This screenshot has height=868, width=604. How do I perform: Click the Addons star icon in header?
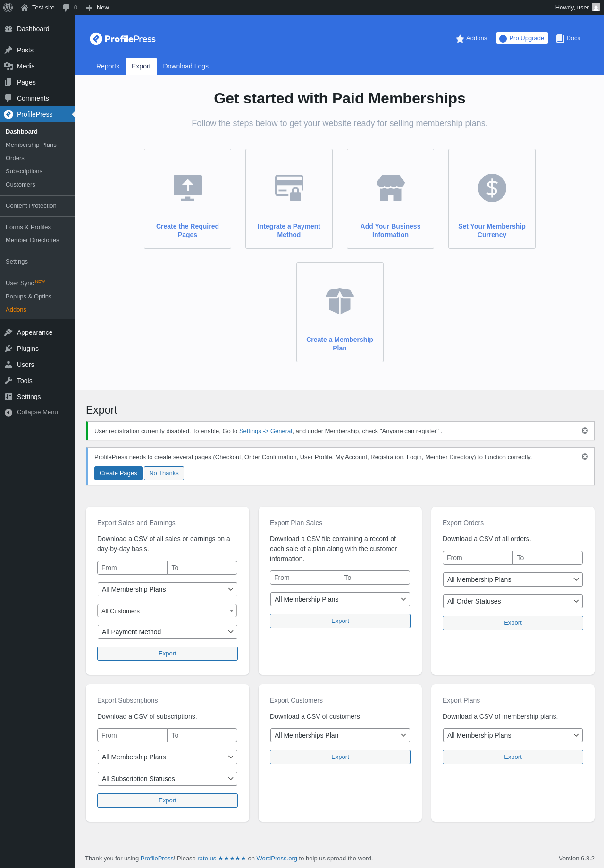pos(460,39)
